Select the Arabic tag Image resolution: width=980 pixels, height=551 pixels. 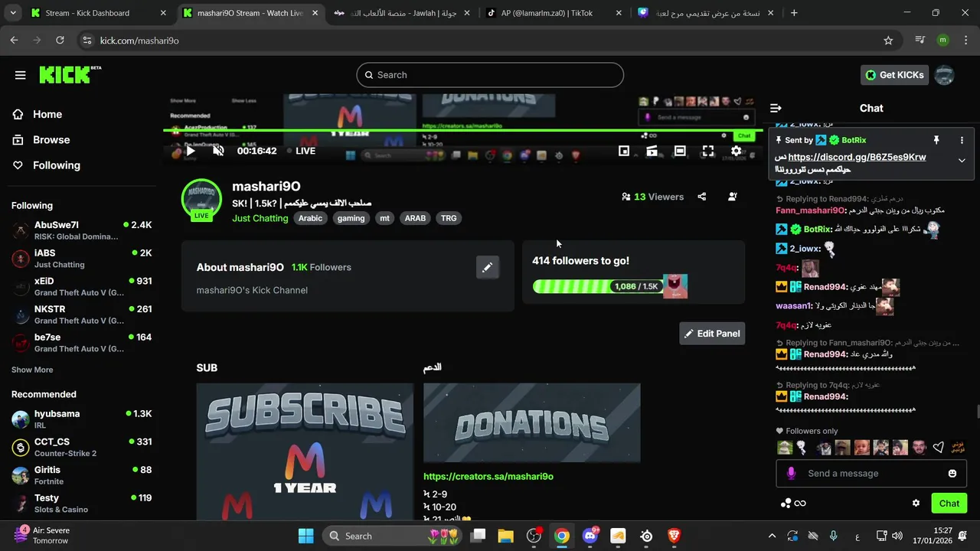(x=310, y=218)
